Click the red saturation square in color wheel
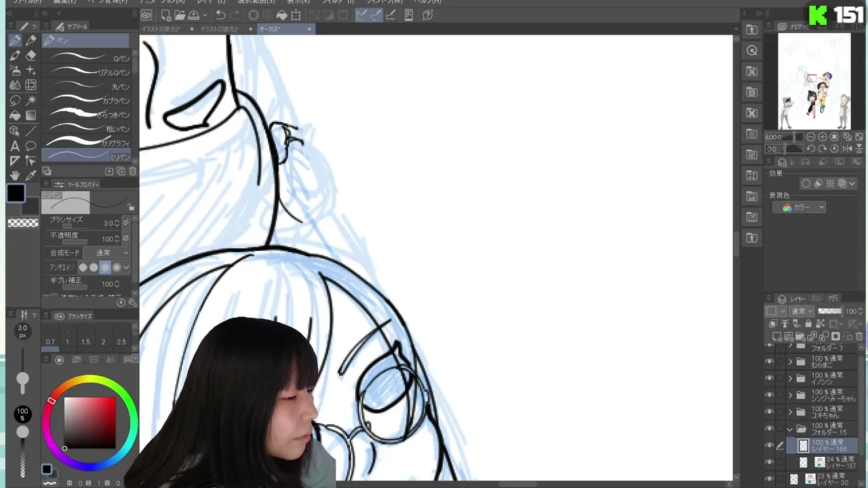The height and width of the screenshot is (488, 868). [x=90, y=423]
